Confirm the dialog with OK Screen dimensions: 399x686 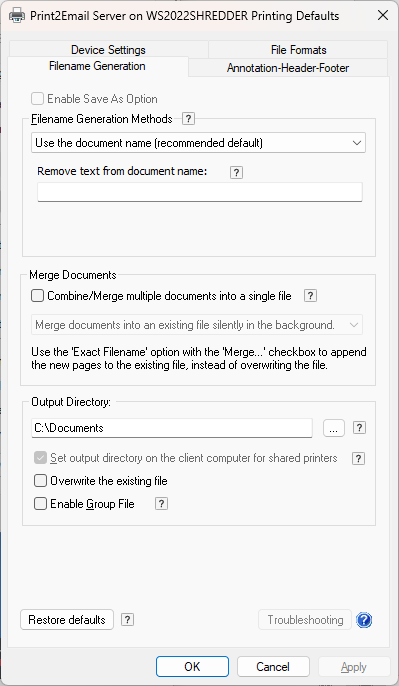pyautogui.click(x=192, y=666)
